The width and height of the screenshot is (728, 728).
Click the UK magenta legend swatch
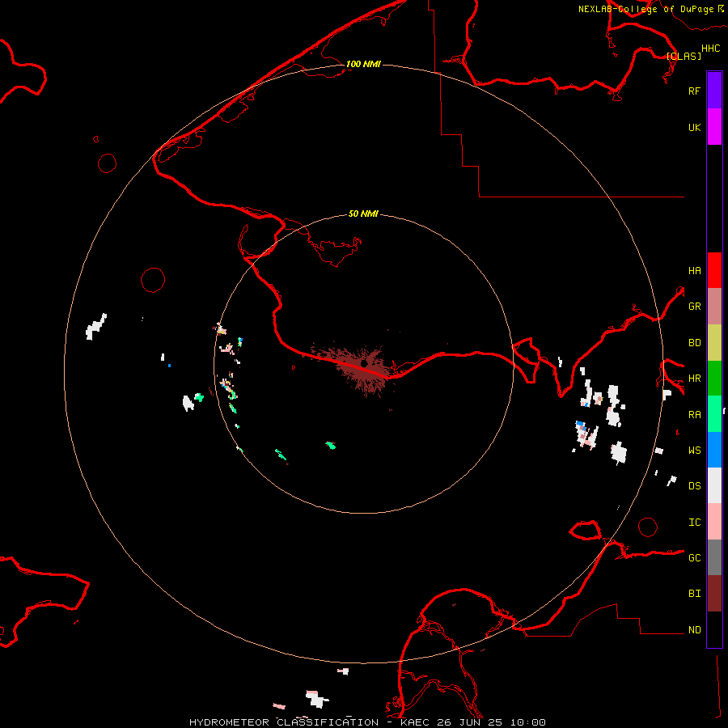pos(714,127)
